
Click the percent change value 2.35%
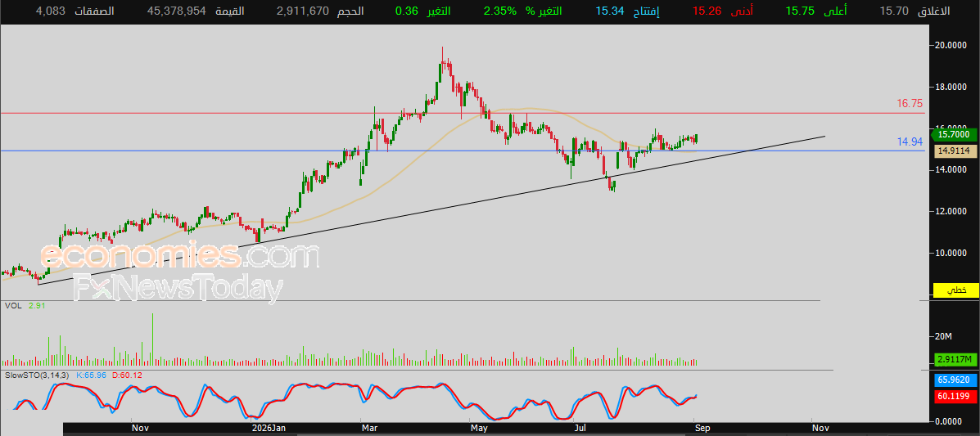pos(500,11)
